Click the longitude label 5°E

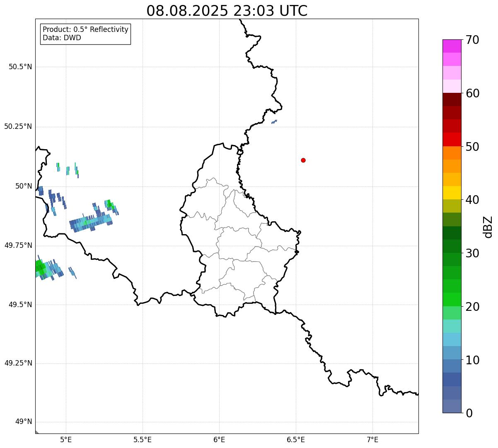pyautogui.click(x=66, y=439)
